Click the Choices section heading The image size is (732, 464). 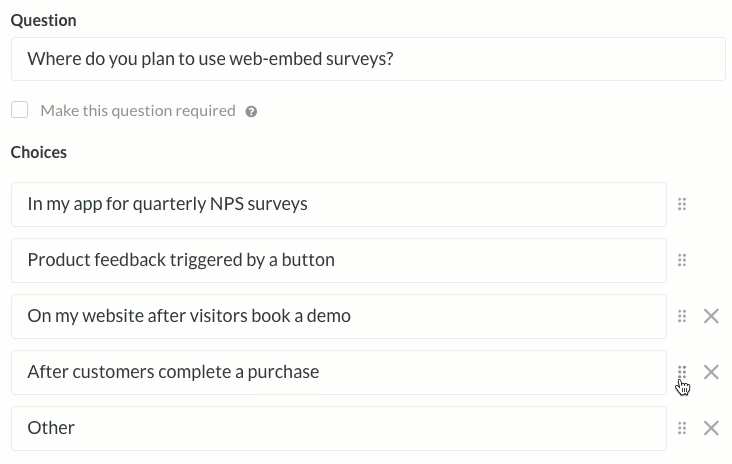pos(39,153)
